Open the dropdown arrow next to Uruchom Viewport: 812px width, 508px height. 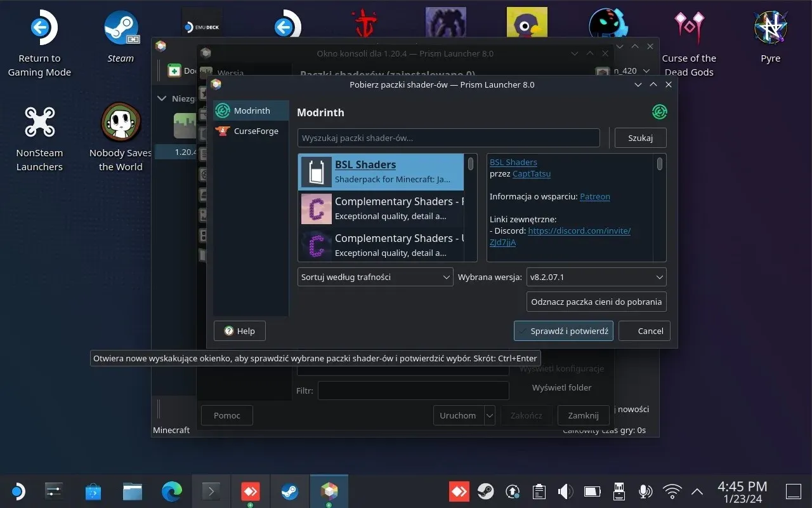490,415
